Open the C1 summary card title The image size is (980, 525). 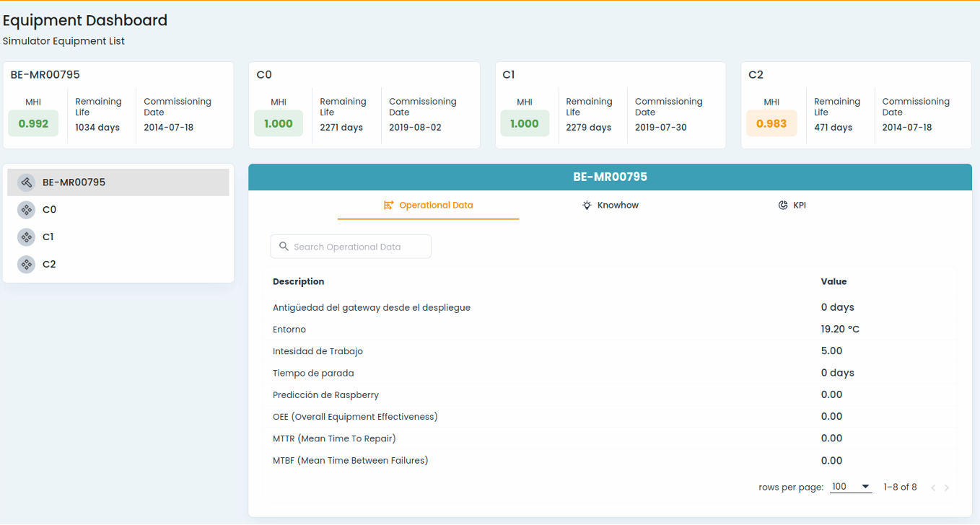pyautogui.click(x=509, y=74)
